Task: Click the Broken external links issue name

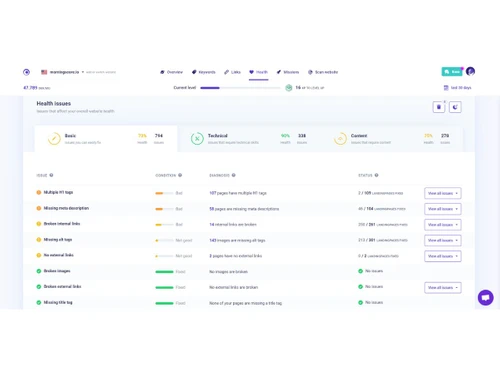Action: click(x=62, y=286)
